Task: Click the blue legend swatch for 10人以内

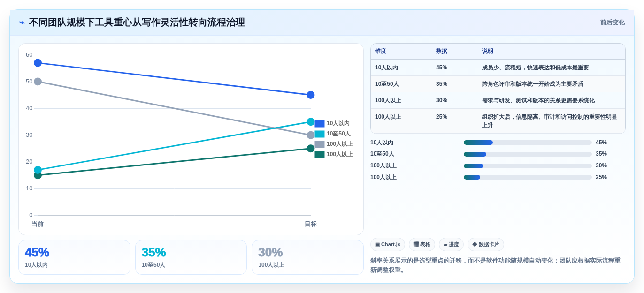Action: coord(320,124)
